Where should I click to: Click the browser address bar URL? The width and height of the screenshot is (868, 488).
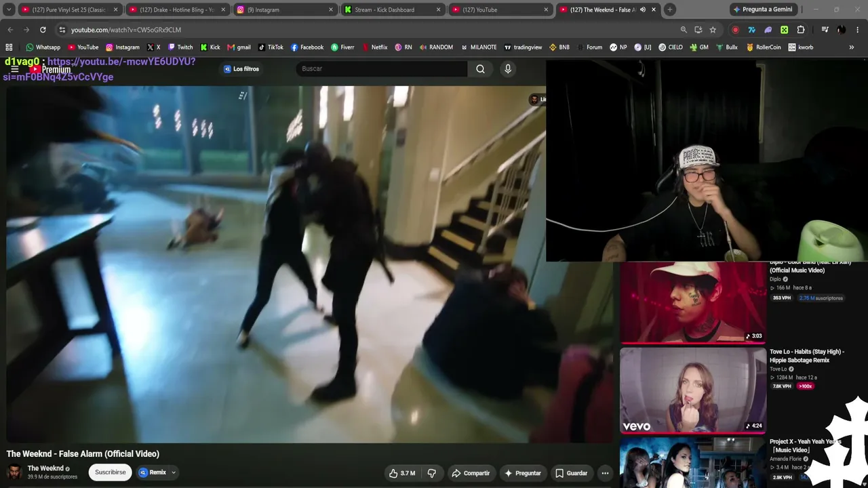(x=126, y=30)
